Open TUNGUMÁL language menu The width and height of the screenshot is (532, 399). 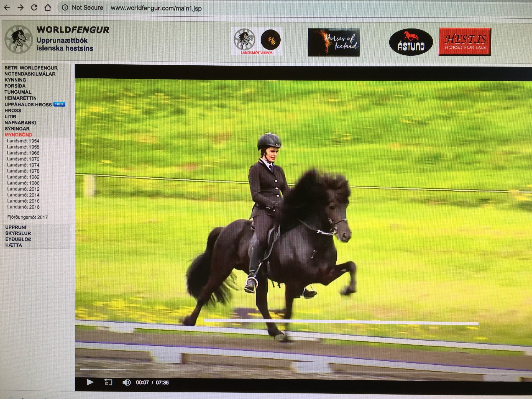click(18, 92)
